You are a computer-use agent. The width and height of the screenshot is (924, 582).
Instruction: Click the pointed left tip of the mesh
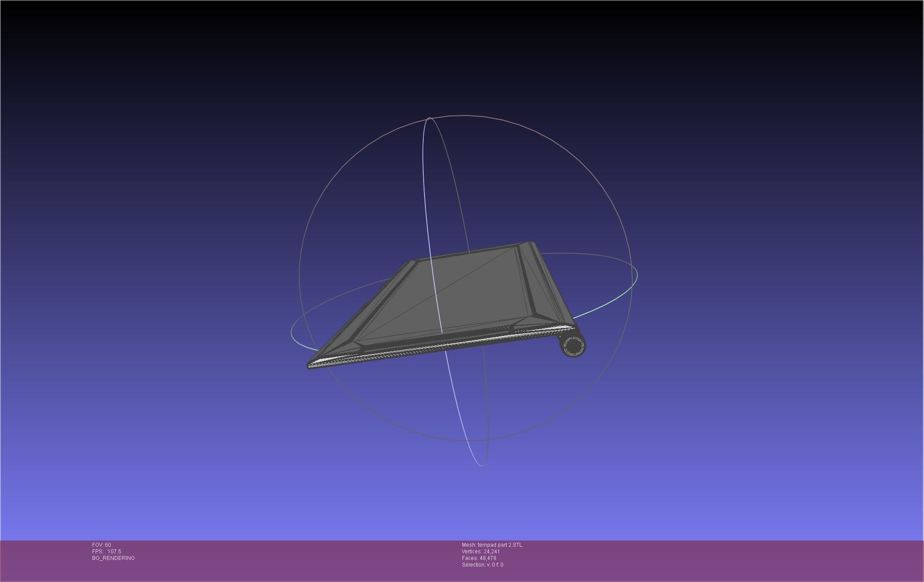[310, 365]
